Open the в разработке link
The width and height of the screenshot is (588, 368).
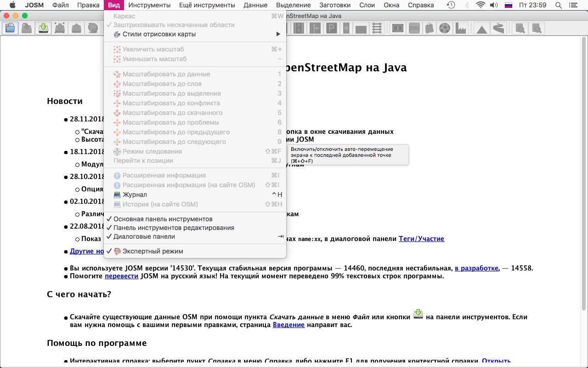(476, 268)
